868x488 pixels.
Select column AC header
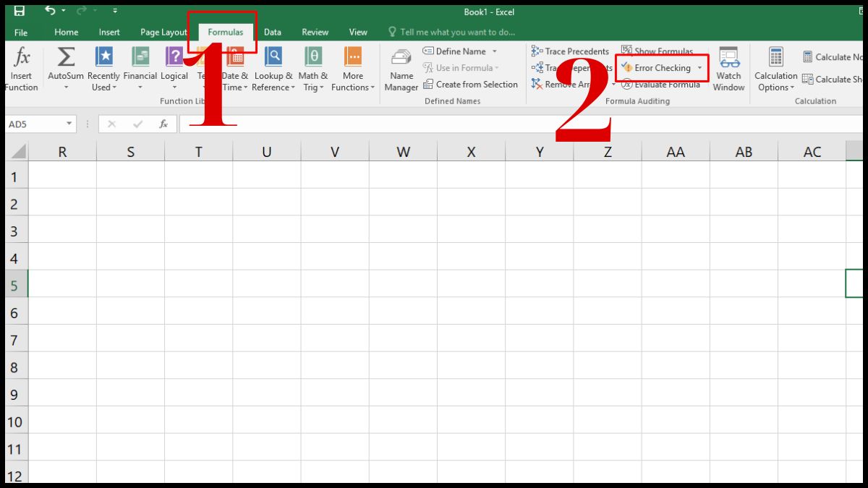coord(812,152)
